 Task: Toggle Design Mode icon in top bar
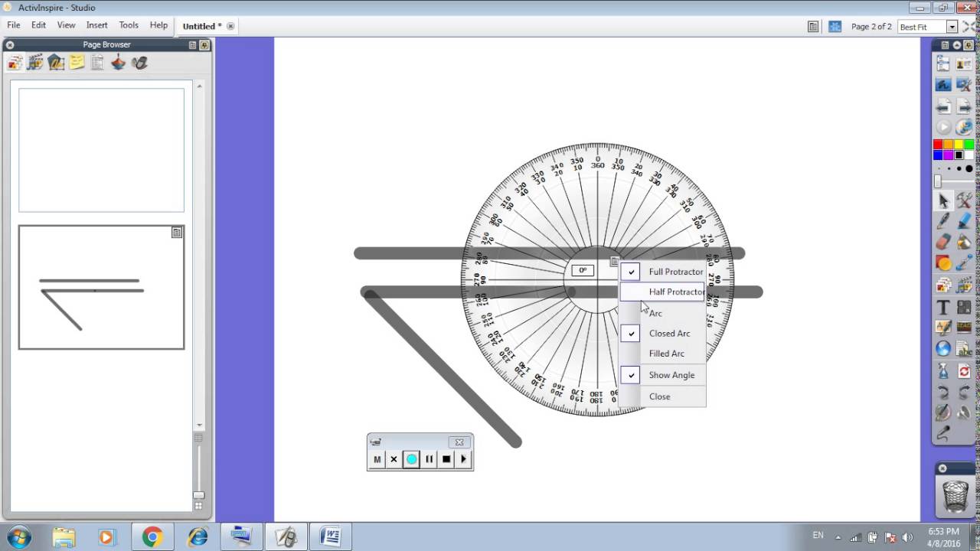click(x=835, y=26)
